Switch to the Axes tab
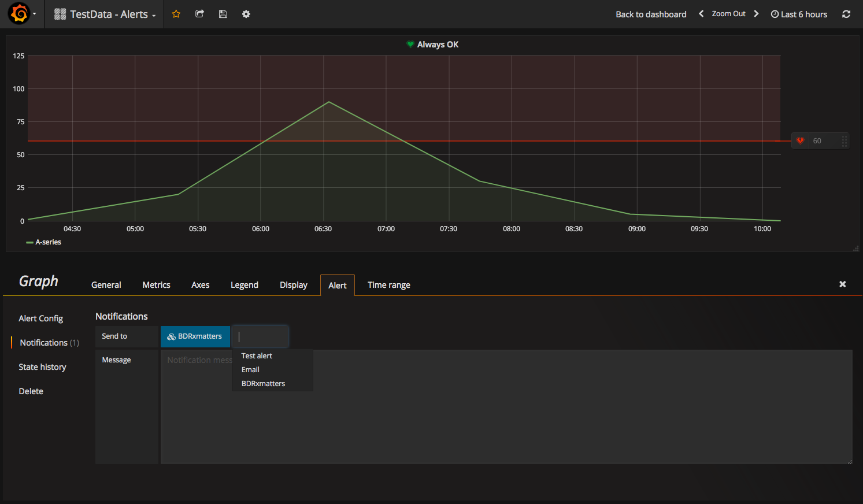 tap(201, 285)
